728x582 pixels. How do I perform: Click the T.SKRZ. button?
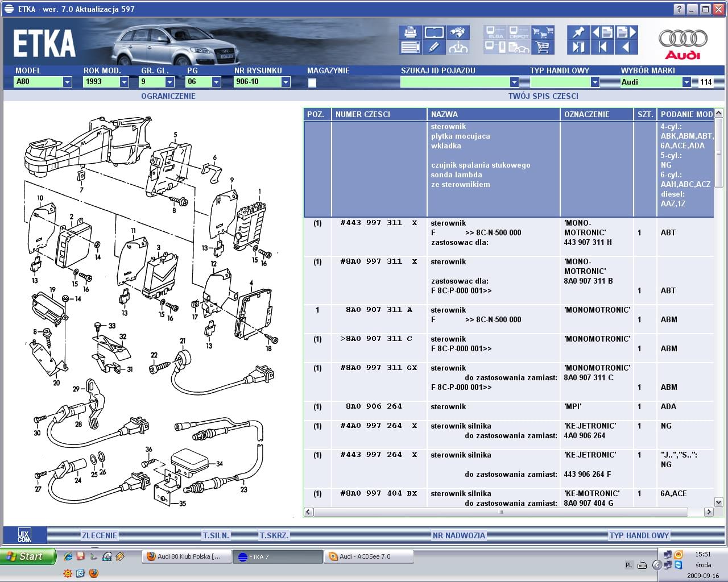(274, 535)
